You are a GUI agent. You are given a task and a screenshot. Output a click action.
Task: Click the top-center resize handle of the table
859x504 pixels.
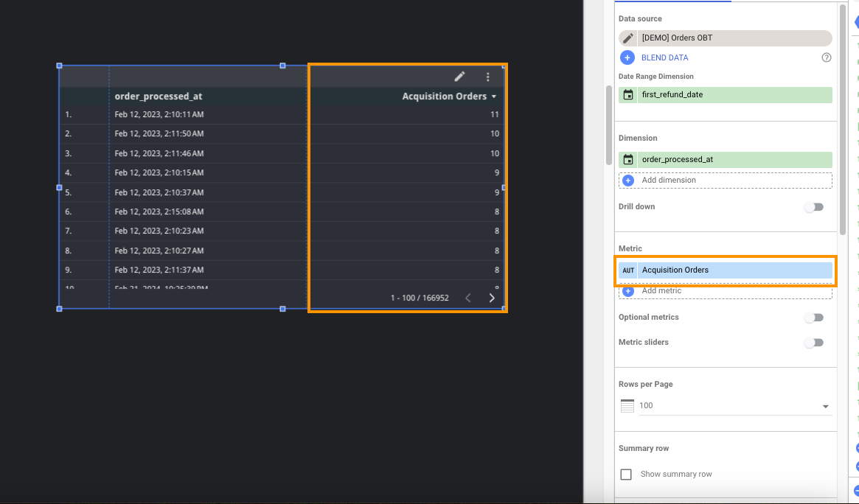point(282,66)
